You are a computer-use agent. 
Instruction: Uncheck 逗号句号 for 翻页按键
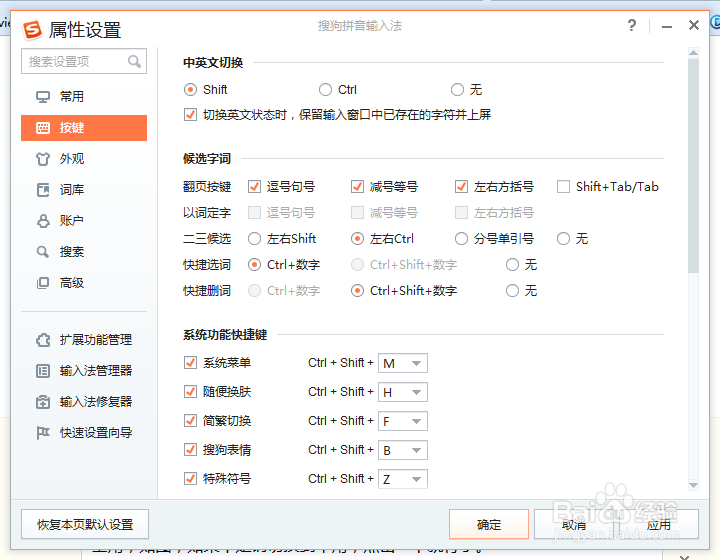(254, 186)
